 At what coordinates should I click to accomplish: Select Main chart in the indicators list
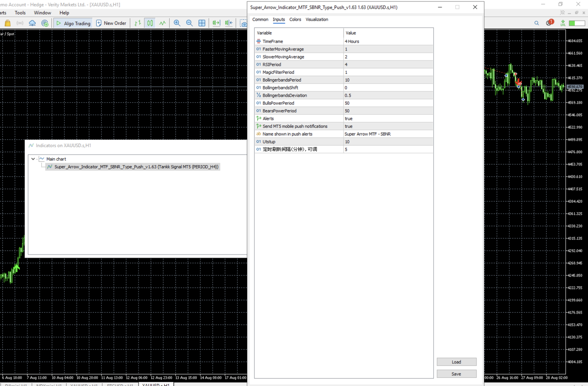(x=56, y=159)
